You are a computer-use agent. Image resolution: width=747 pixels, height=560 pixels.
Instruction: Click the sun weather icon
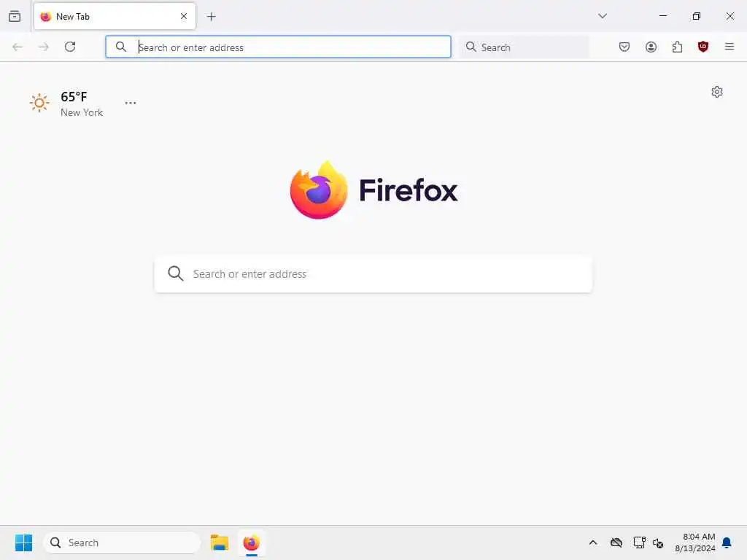[x=39, y=103]
